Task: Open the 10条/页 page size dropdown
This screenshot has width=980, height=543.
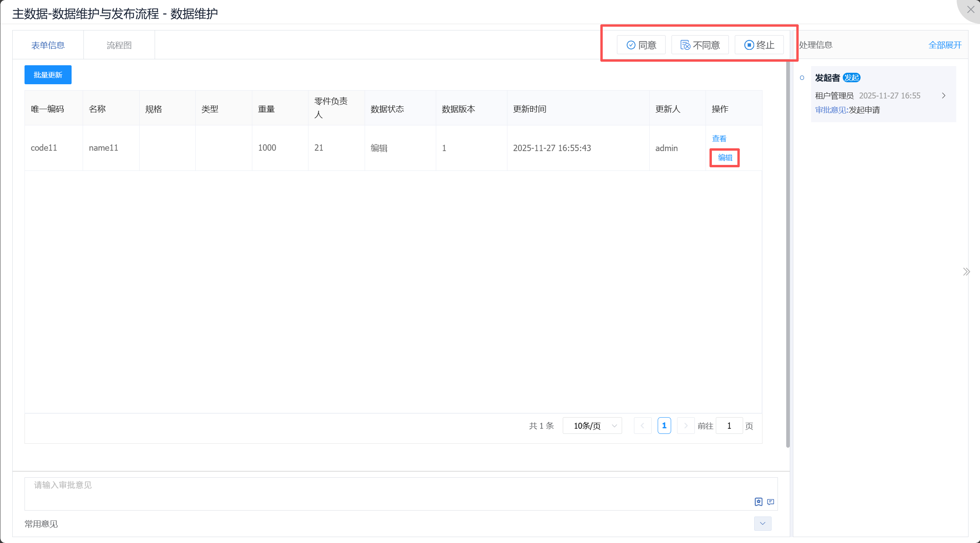Action: click(592, 426)
